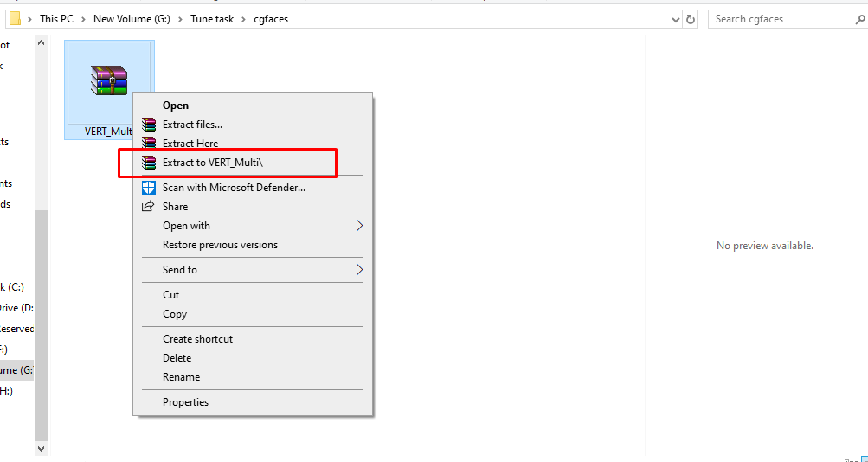
Task: Select the VERT_Multi archive file icon
Action: (x=109, y=80)
